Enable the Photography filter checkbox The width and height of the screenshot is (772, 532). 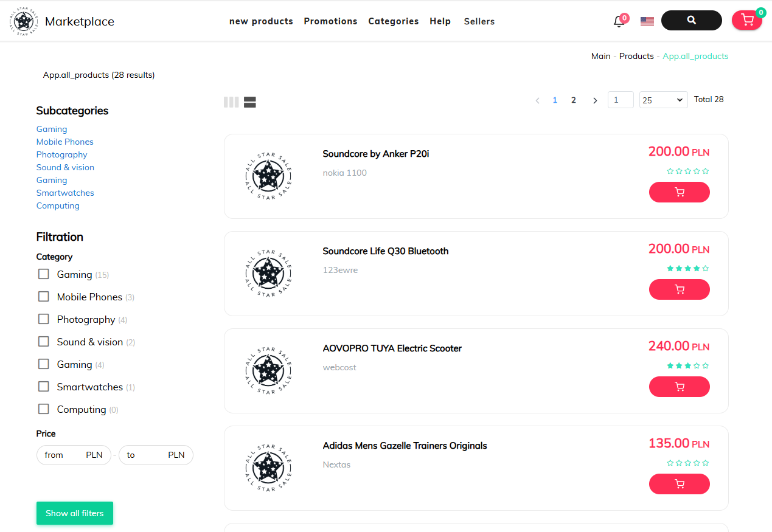[x=44, y=319]
